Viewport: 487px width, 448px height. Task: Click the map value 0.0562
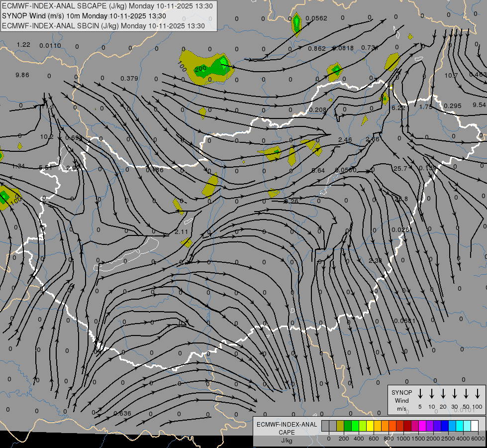tap(316, 18)
